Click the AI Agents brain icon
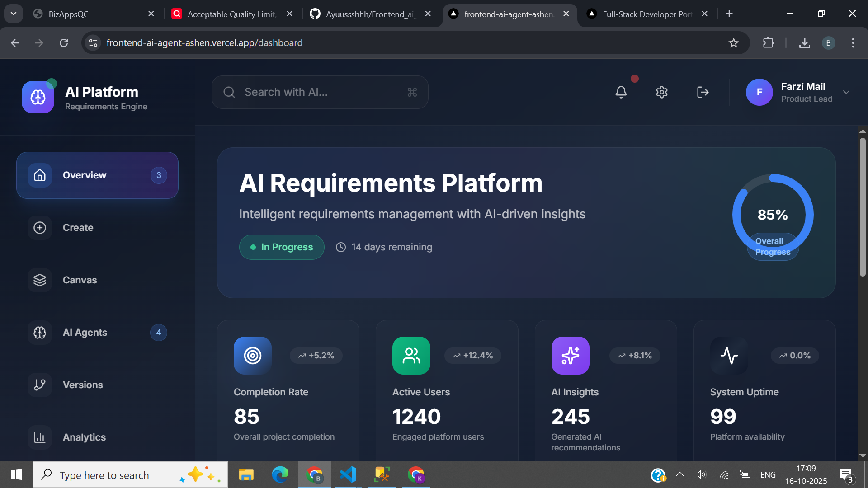The width and height of the screenshot is (868, 488). [x=40, y=333]
